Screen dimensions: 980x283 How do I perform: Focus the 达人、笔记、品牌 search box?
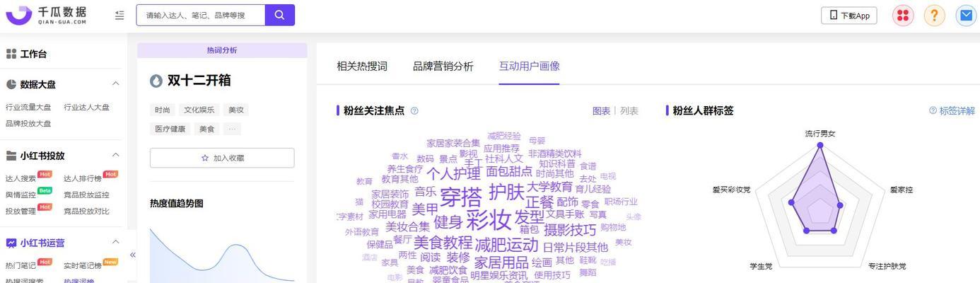pyautogui.click(x=201, y=15)
